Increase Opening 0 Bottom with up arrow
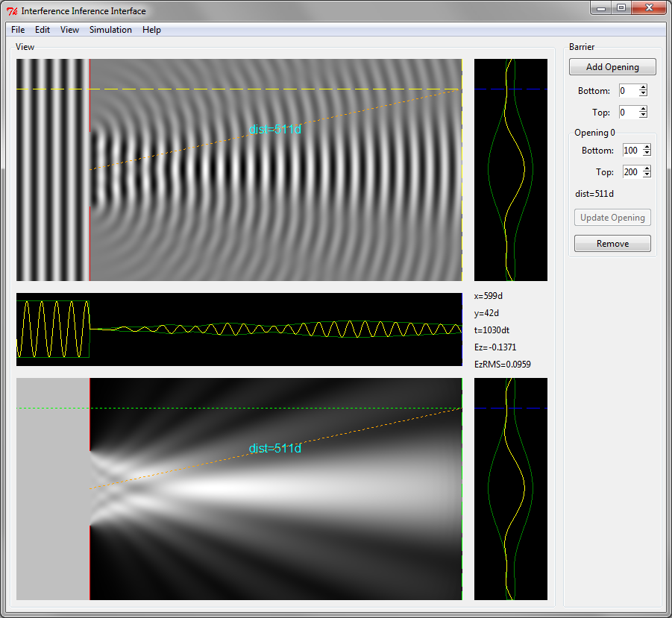The image size is (672, 618). click(647, 147)
